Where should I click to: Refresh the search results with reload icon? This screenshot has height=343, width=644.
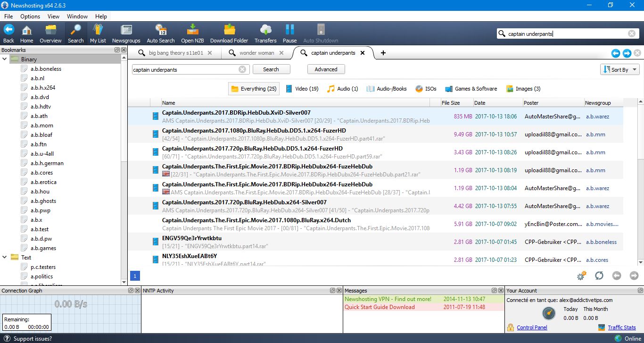click(x=599, y=276)
